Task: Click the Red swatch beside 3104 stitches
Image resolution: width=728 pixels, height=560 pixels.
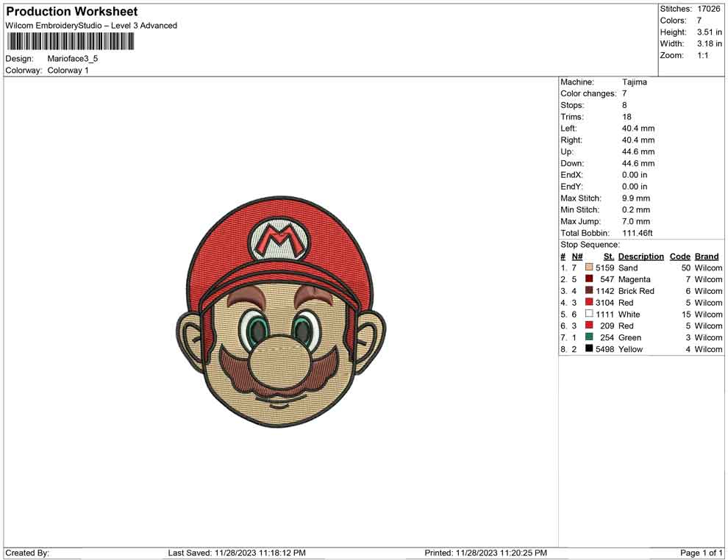Action: [589, 302]
